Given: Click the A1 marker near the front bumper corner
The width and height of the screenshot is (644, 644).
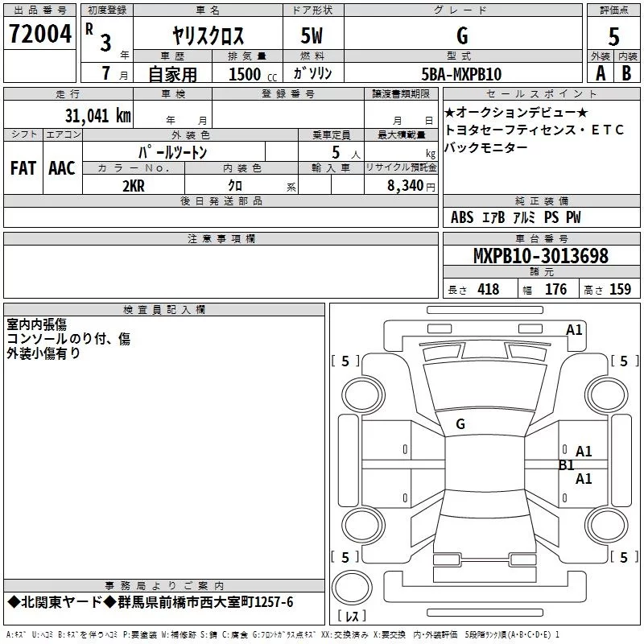Looking at the screenshot, I should click(x=574, y=329).
